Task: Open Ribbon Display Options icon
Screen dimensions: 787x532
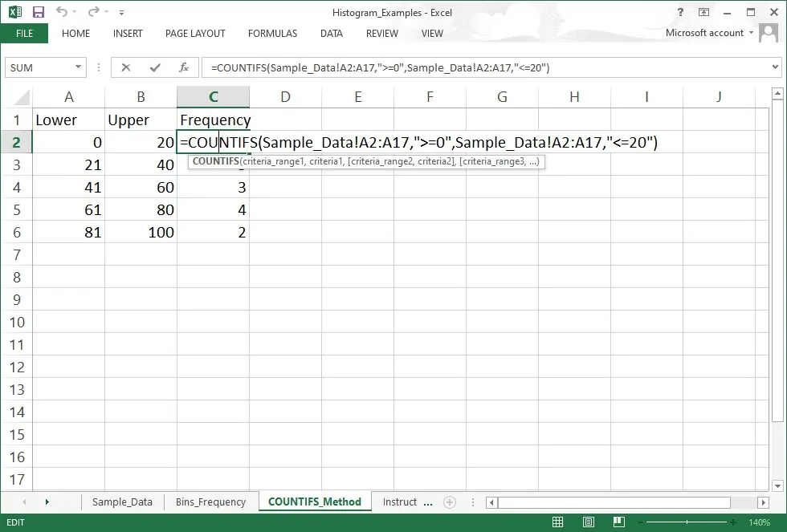Action: pos(703,12)
